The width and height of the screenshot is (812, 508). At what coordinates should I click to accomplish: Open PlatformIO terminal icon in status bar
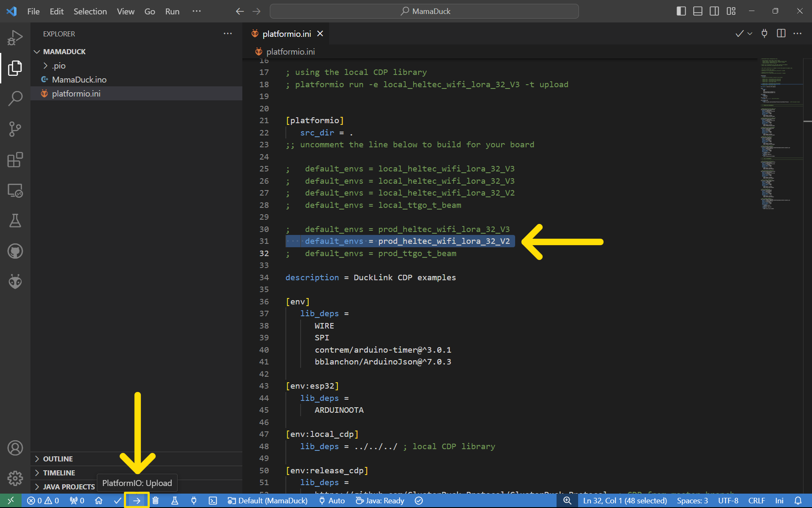click(x=213, y=501)
